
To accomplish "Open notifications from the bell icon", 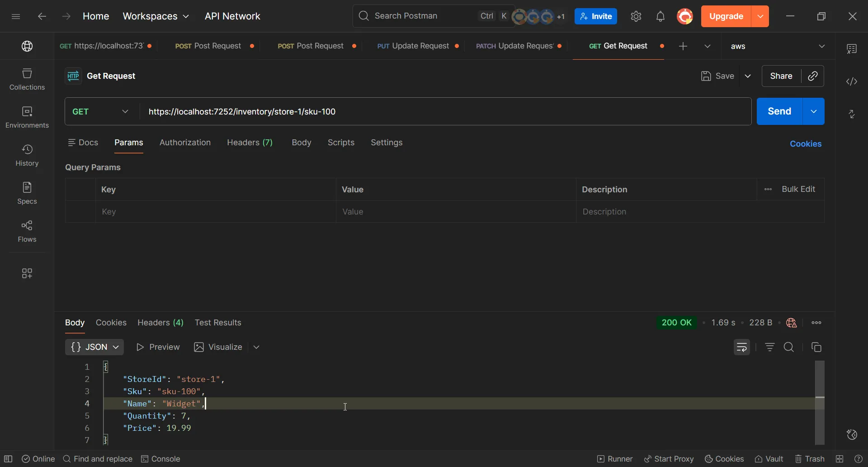I will click(x=660, y=16).
